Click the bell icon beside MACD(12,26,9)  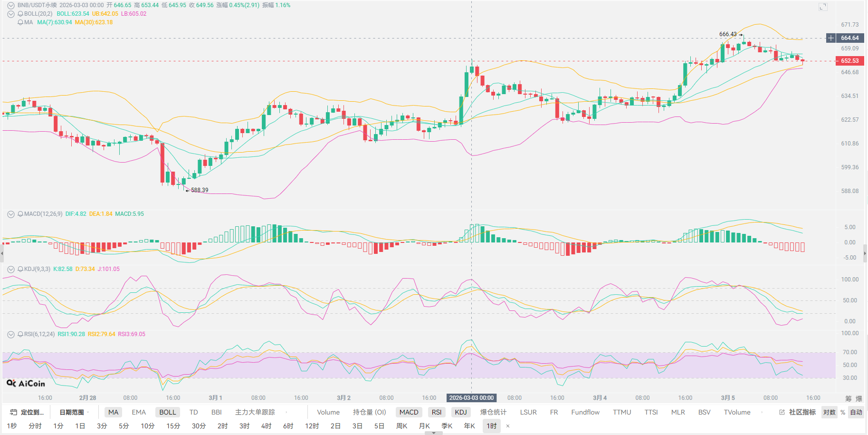(20, 214)
